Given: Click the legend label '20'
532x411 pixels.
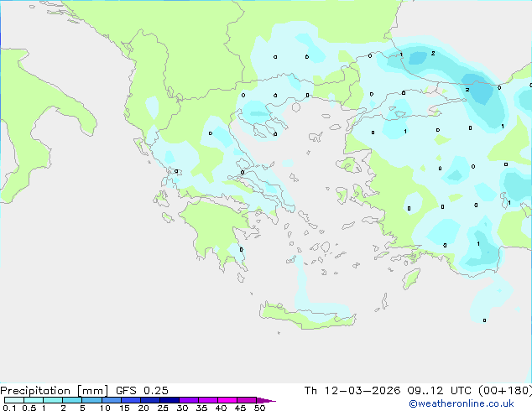Looking at the screenshot, I should click(143, 408).
